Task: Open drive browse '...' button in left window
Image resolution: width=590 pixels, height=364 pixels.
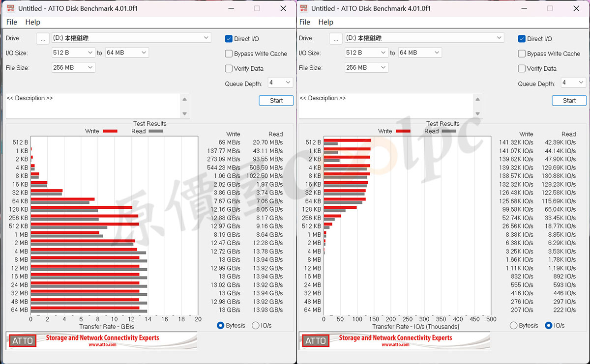Action: [43, 38]
